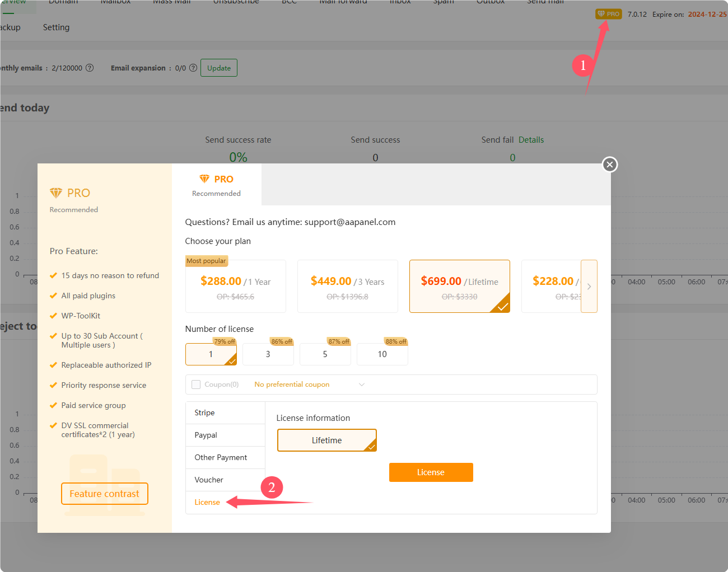Open the Voucher payment tab
This screenshot has width=728, height=572.
tap(225, 480)
